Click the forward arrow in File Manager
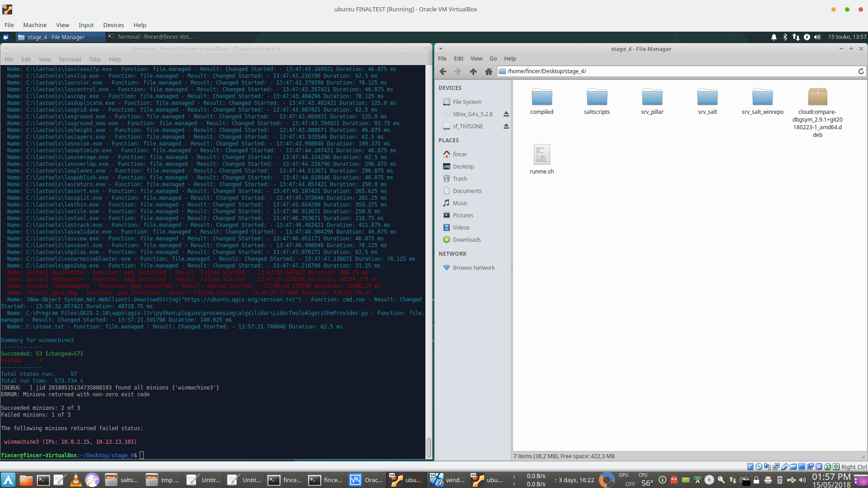Image resolution: width=868 pixels, height=488 pixels. (458, 71)
